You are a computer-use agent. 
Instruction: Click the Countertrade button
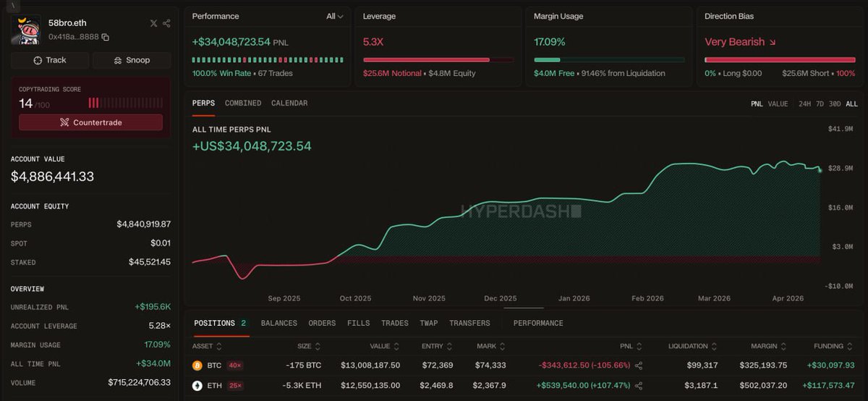(x=90, y=122)
